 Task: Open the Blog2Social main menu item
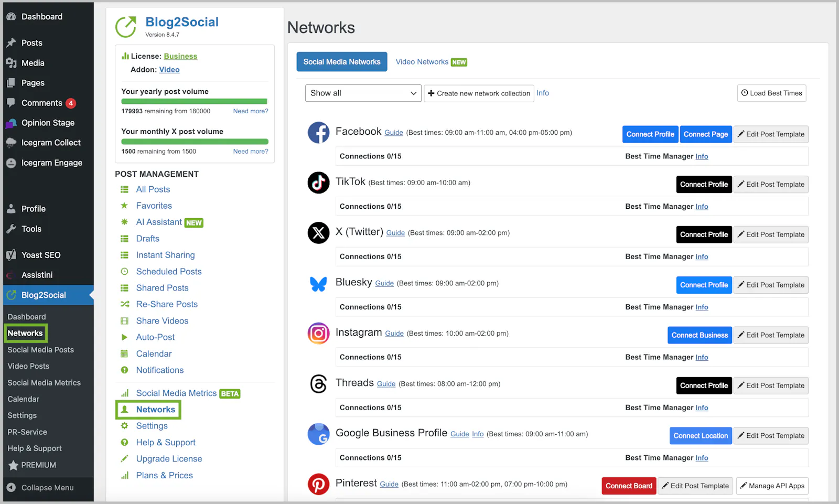(48, 295)
